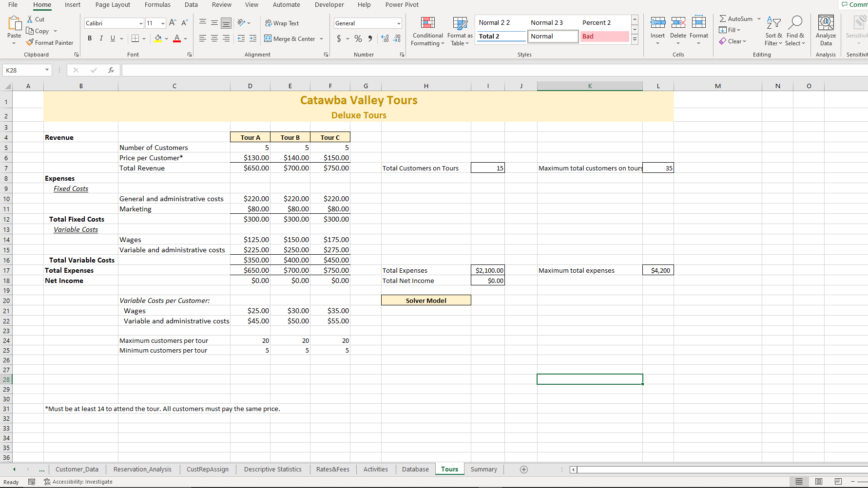This screenshot has width=868, height=488.
Task: Open the number format General dropdown
Action: (x=399, y=23)
